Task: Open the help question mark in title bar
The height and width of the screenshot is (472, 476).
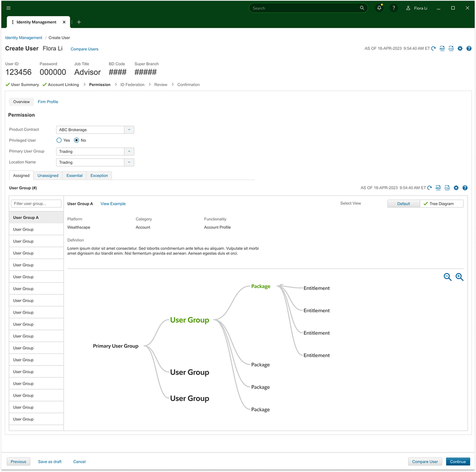Action: [394, 8]
